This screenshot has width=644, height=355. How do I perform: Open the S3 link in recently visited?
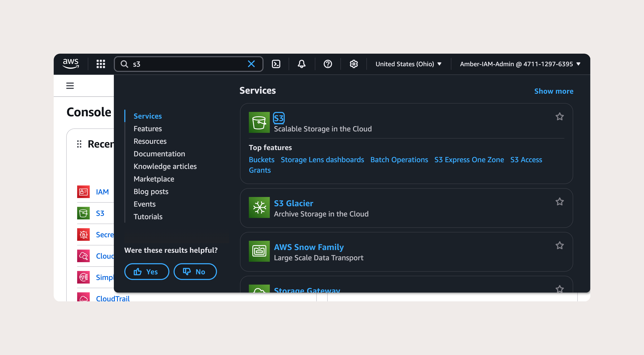click(x=100, y=213)
